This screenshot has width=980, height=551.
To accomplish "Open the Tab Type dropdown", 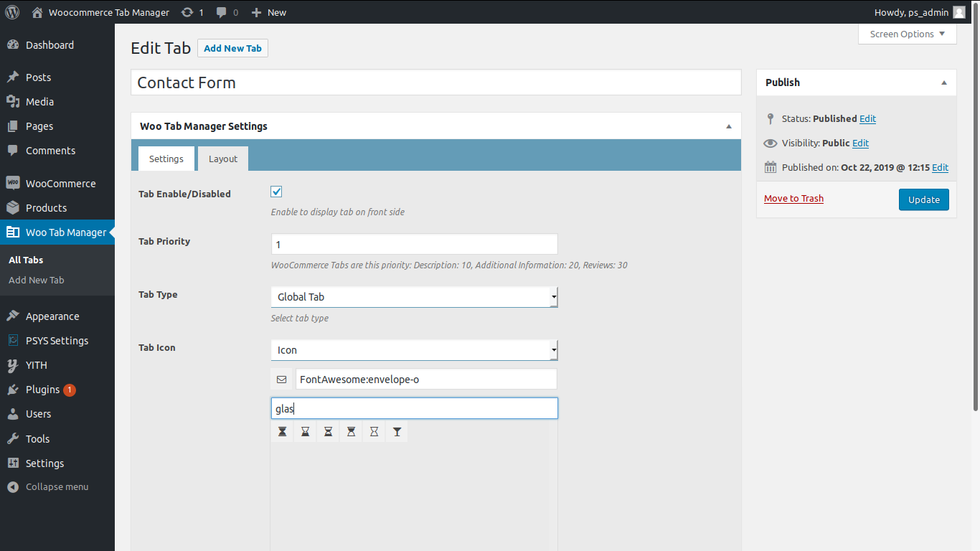I will click(x=414, y=297).
